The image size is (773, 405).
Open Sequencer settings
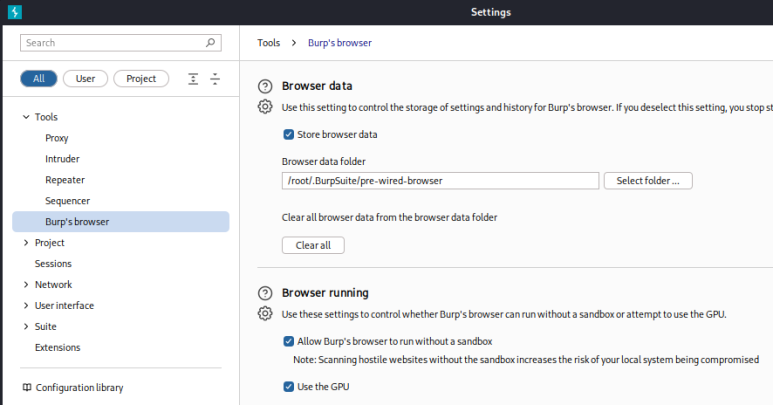68,201
